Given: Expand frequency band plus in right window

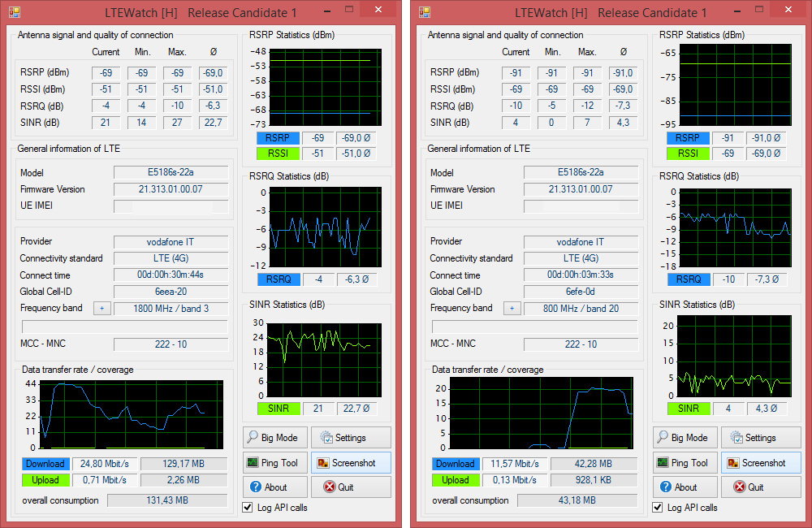Looking at the screenshot, I should [512, 309].
